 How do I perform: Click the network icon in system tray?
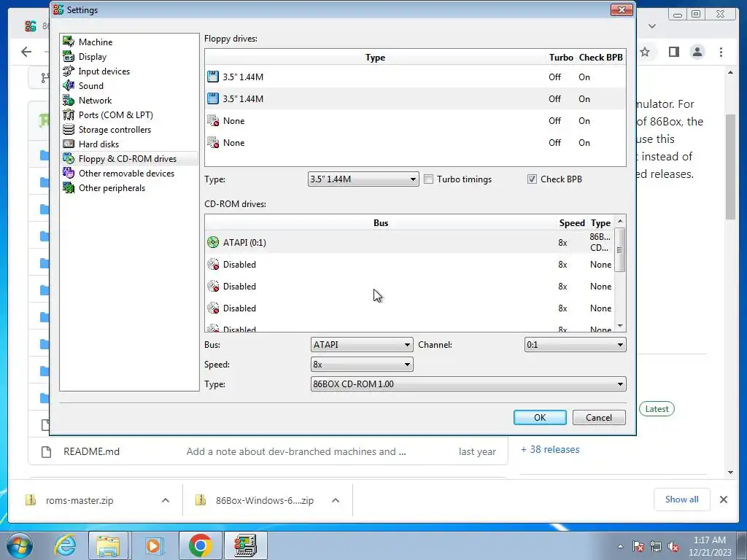click(656, 546)
